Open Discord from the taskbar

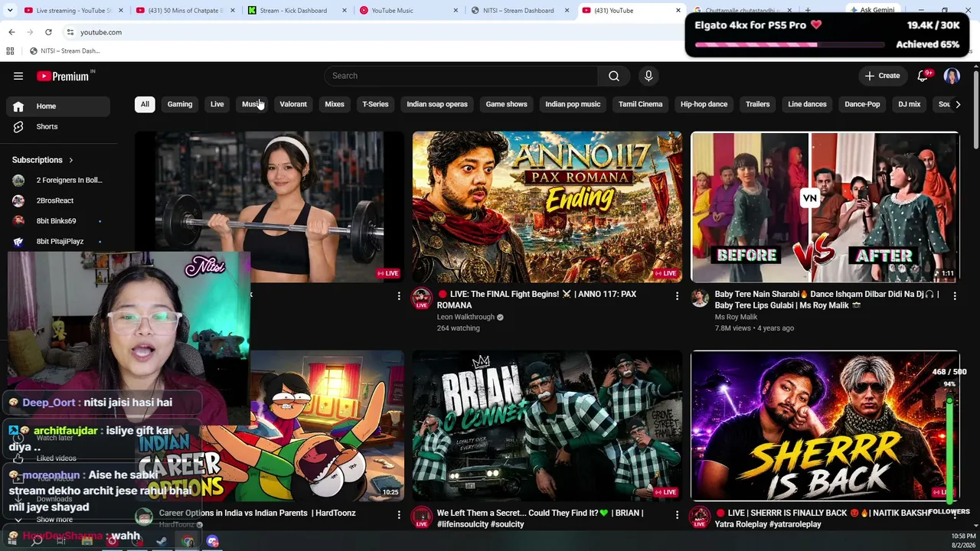coord(213,541)
